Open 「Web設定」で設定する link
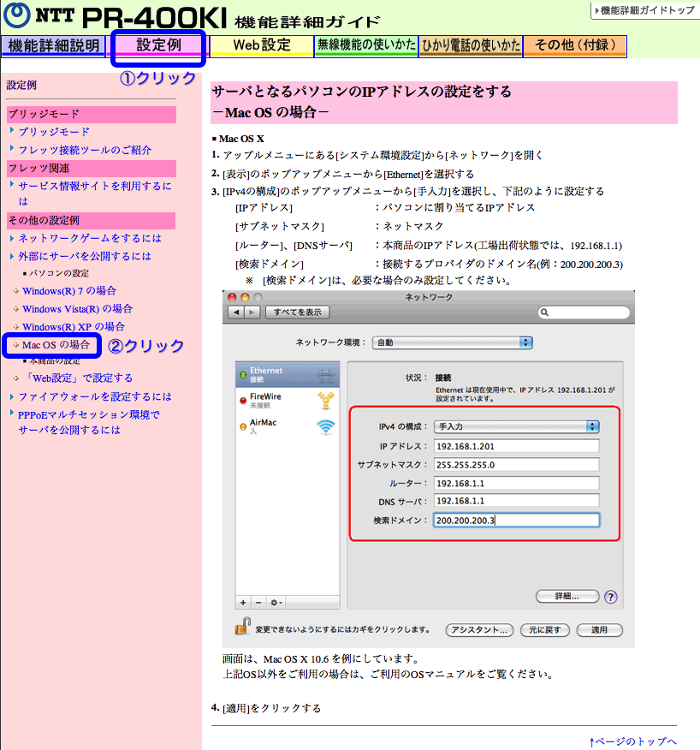The width and height of the screenshot is (700, 750). (79, 378)
